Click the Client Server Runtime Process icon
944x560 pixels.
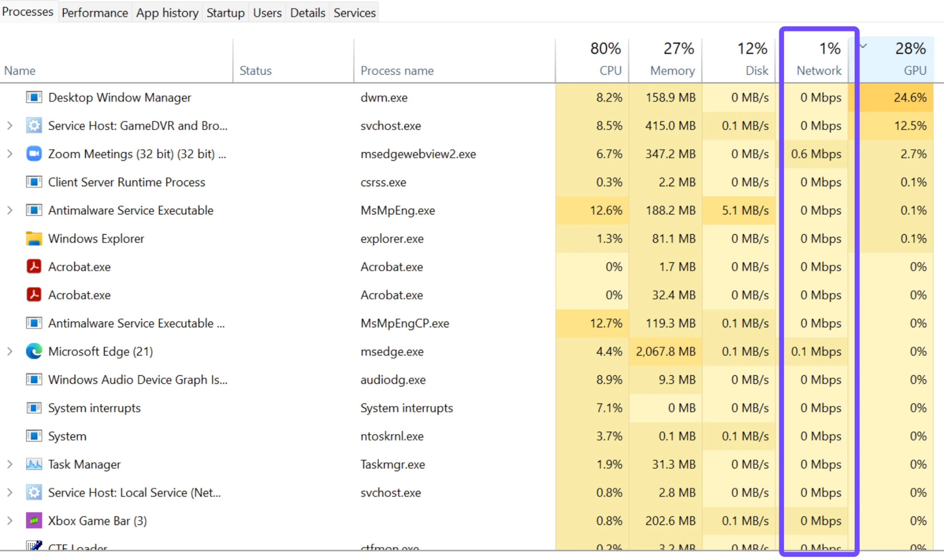[34, 182]
